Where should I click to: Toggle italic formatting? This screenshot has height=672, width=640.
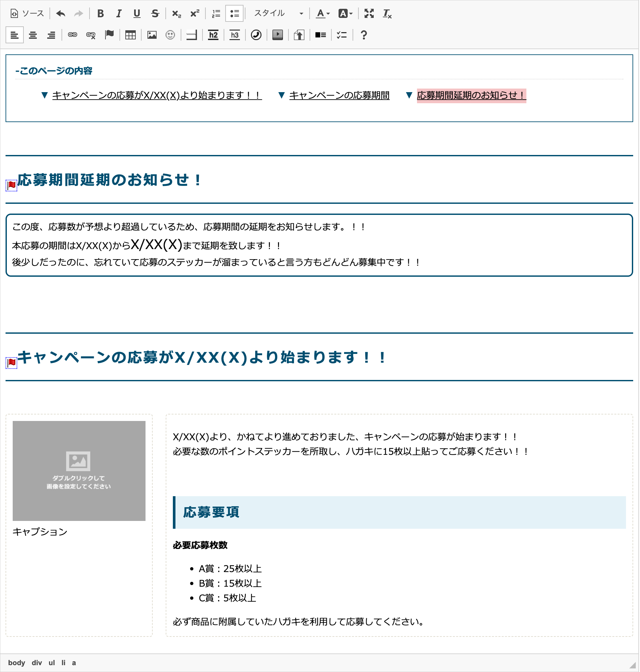click(119, 14)
